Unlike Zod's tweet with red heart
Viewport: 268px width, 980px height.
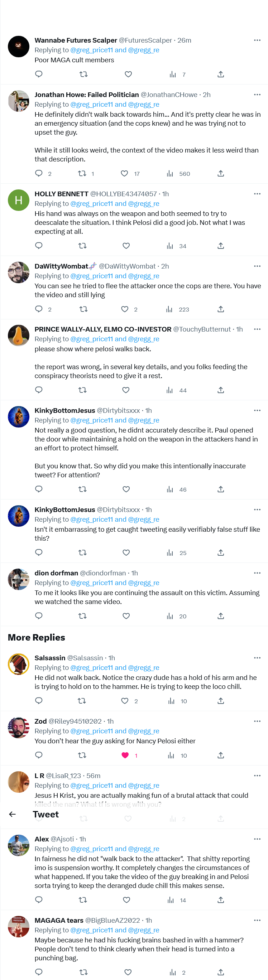click(x=125, y=755)
